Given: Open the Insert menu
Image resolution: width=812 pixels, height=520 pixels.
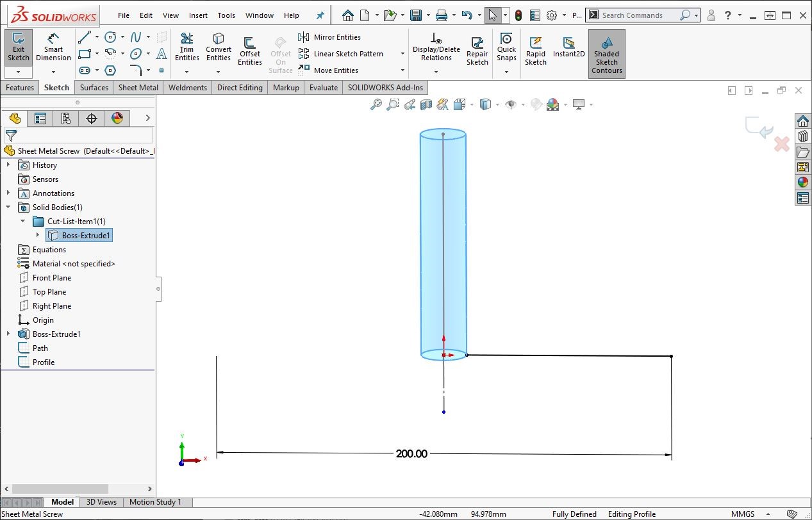Looking at the screenshot, I should coord(198,15).
